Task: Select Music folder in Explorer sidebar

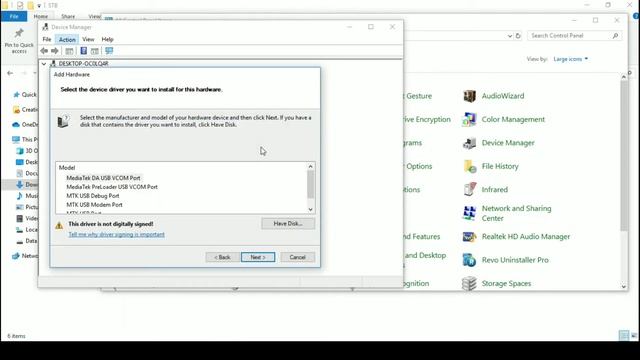Action: click(27, 196)
